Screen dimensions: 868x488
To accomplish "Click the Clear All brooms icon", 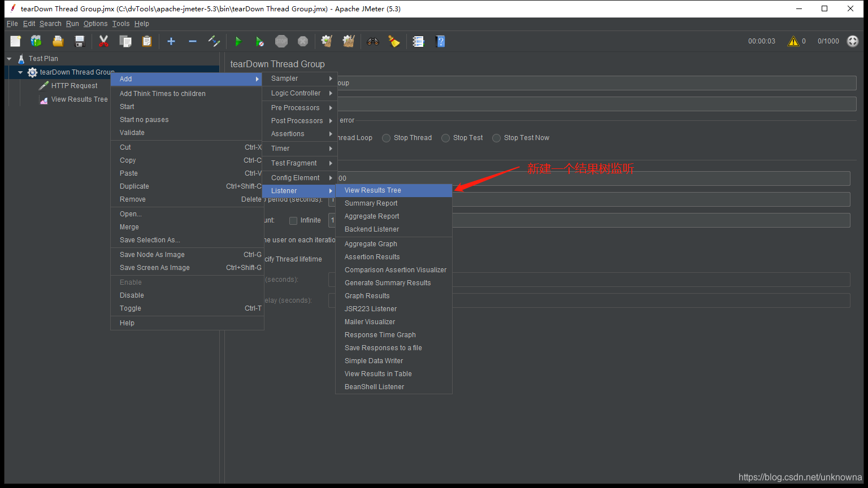I will [349, 41].
